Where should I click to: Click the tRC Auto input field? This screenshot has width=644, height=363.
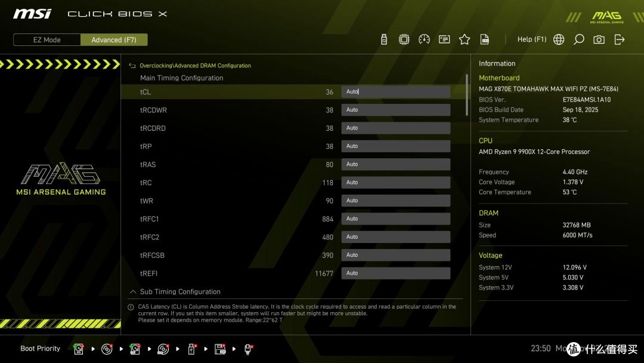pyautogui.click(x=395, y=182)
